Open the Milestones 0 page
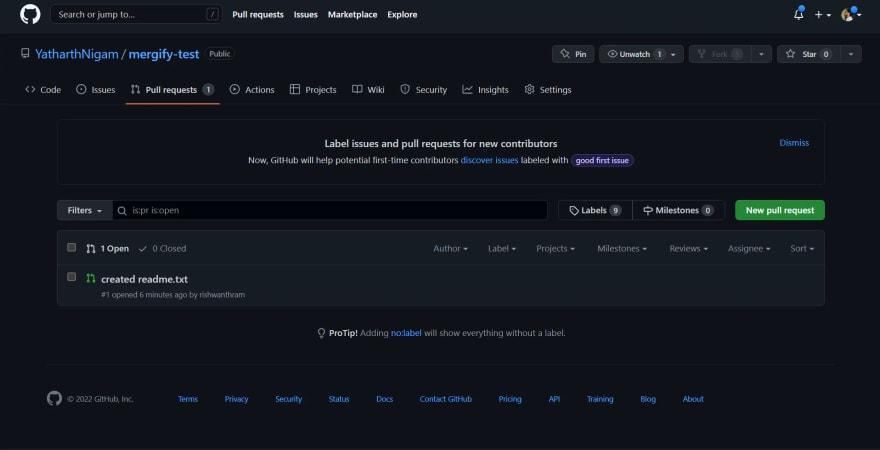880x450 pixels. (x=679, y=210)
